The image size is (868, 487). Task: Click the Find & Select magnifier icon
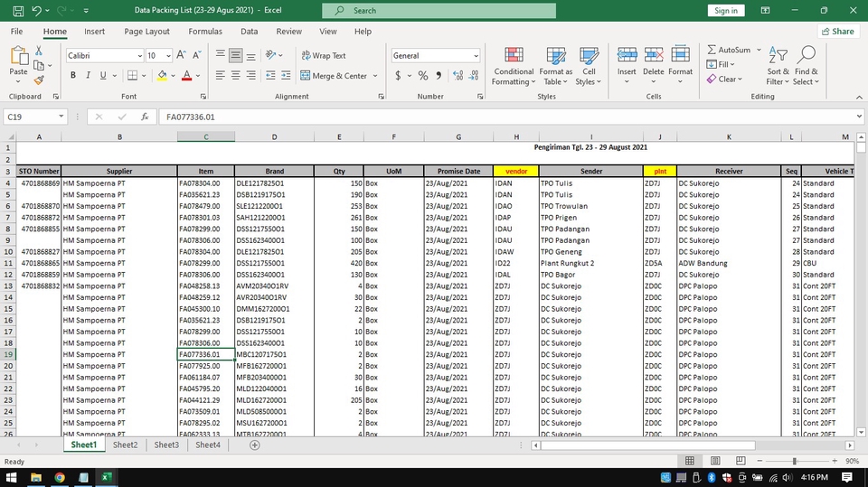806,55
